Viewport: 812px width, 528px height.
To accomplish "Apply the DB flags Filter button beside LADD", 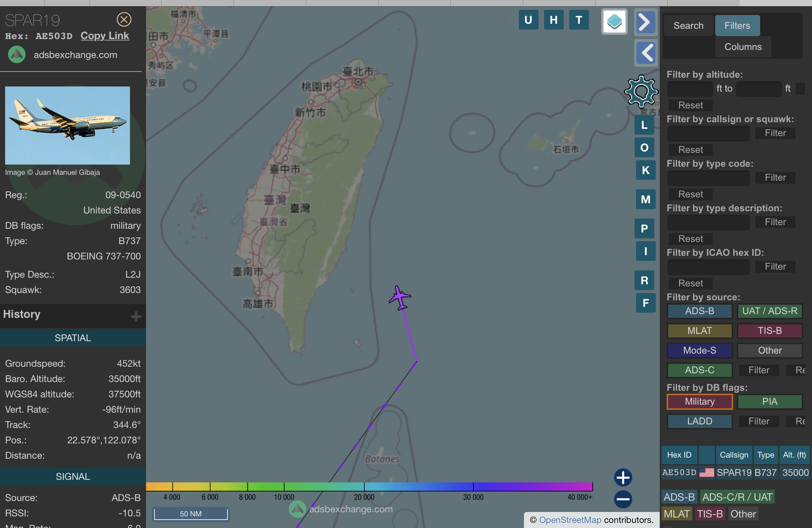I will tap(759, 421).
